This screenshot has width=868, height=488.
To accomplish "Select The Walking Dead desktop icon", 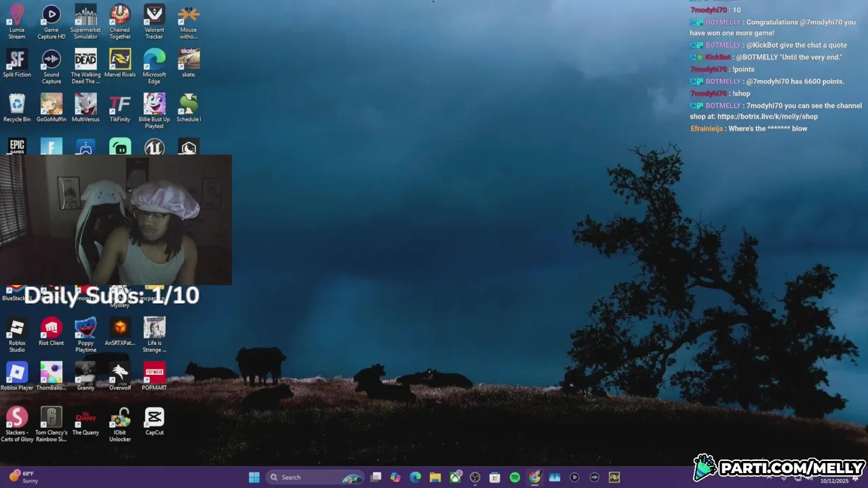I will (x=85, y=66).
